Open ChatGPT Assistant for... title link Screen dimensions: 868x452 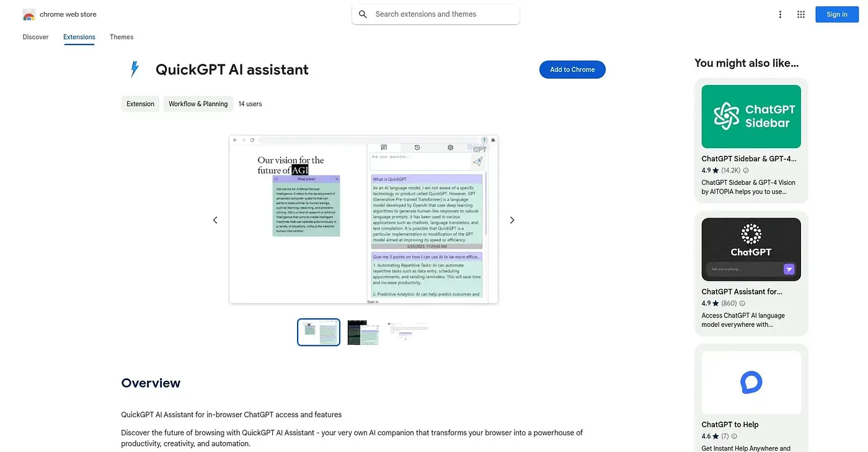pos(742,291)
